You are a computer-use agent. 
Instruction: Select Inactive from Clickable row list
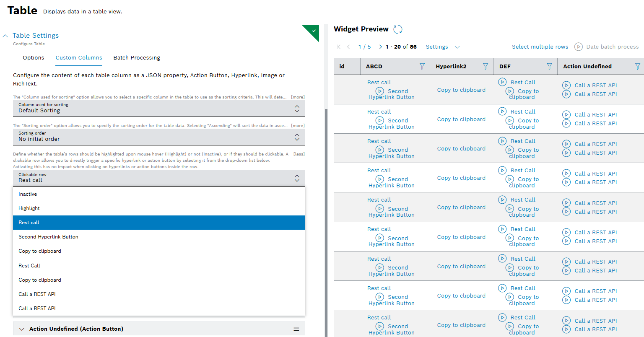(x=28, y=194)
